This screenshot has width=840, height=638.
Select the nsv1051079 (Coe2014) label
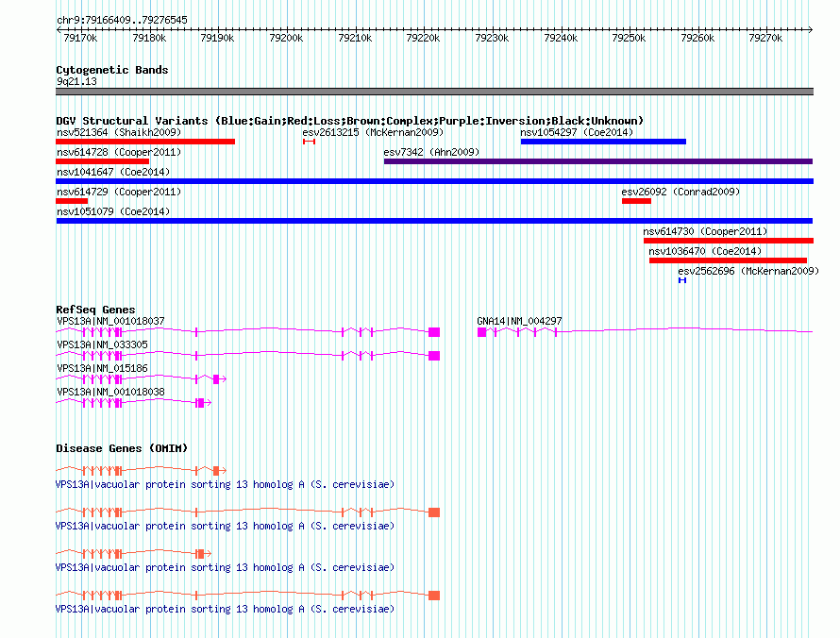(113, 211)
